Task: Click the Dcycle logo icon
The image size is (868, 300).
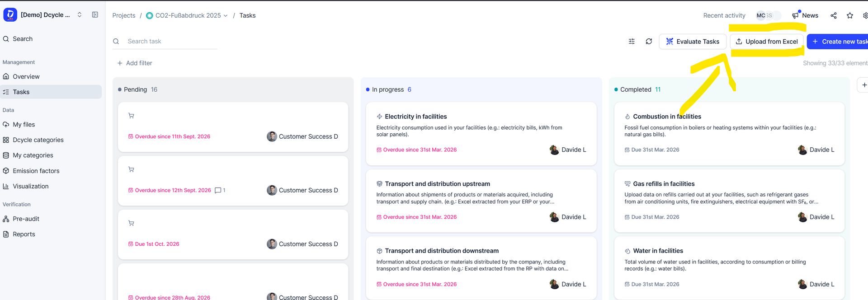Action: pyautogui.click(x=10, y=15)
